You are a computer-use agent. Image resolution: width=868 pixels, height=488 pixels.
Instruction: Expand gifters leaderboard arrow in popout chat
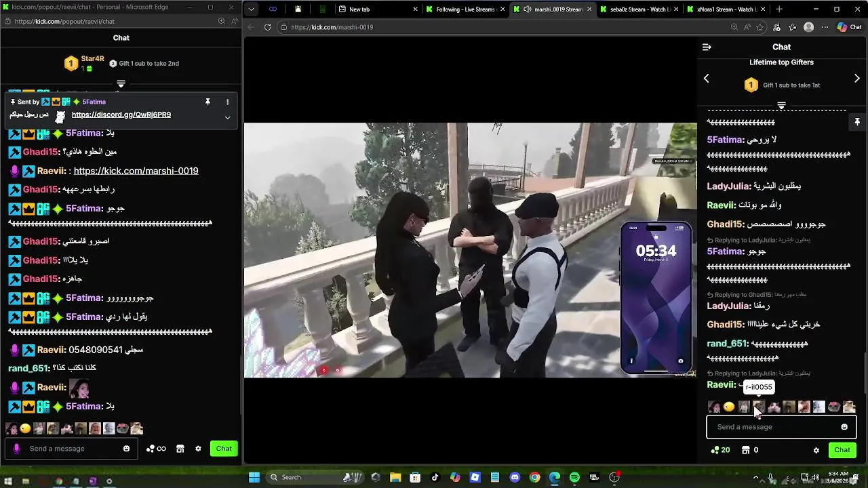point(121,84)
